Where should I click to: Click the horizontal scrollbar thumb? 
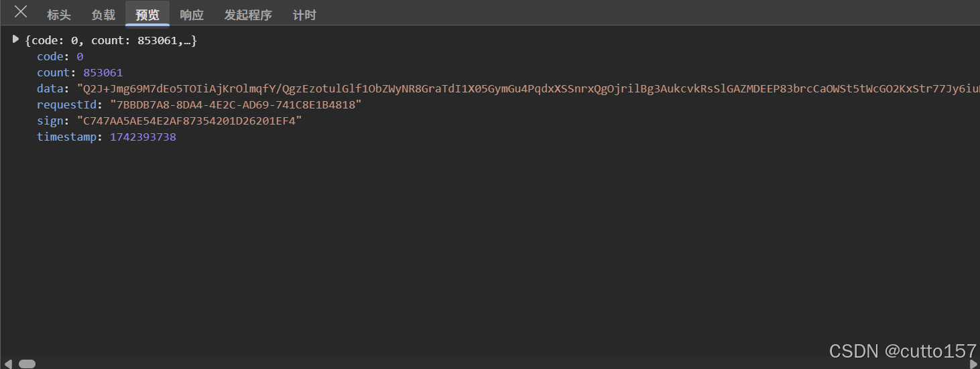[x=27, y=364]
